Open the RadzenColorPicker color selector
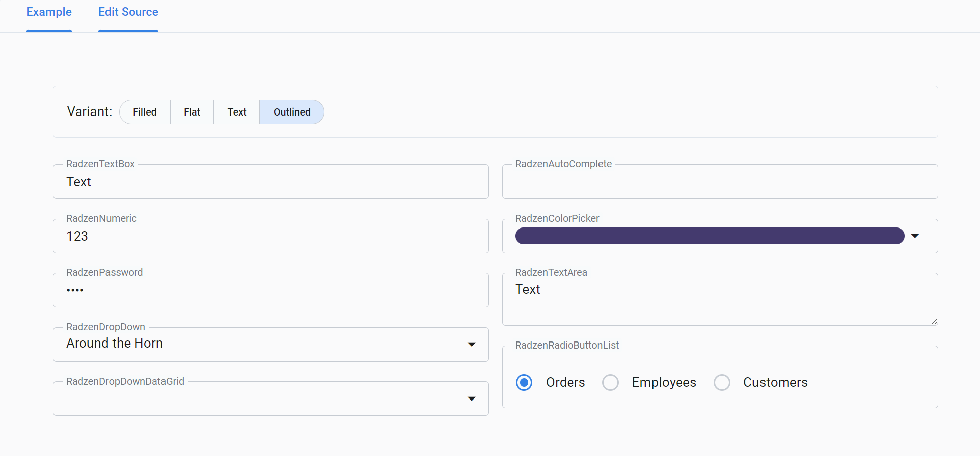 (x=709, y=236)
